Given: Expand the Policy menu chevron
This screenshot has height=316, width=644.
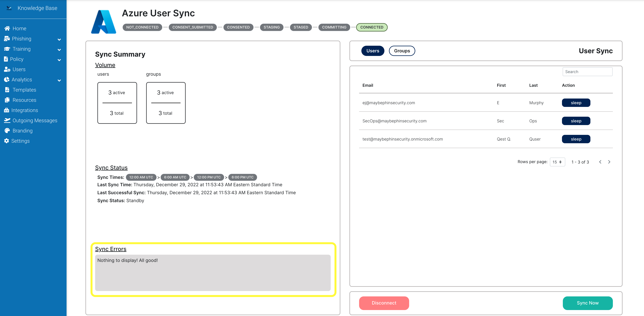Looking at the screenshot, I should pos(59,60).
